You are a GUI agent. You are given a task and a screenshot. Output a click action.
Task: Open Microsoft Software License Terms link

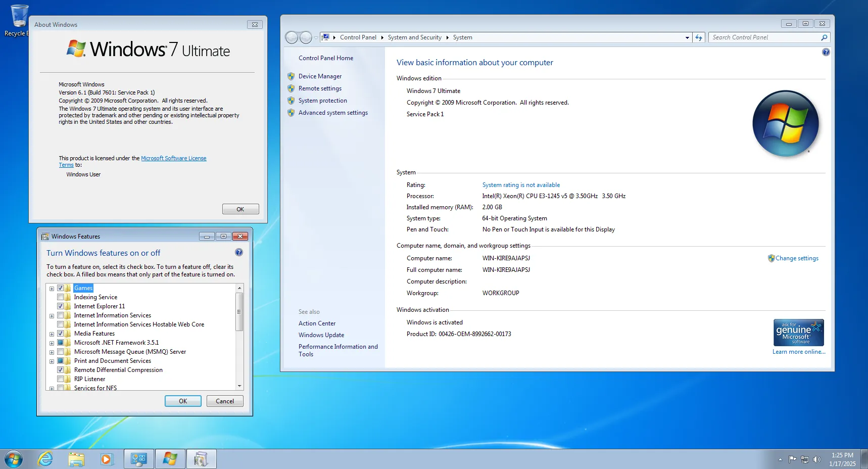click(173, 158)
